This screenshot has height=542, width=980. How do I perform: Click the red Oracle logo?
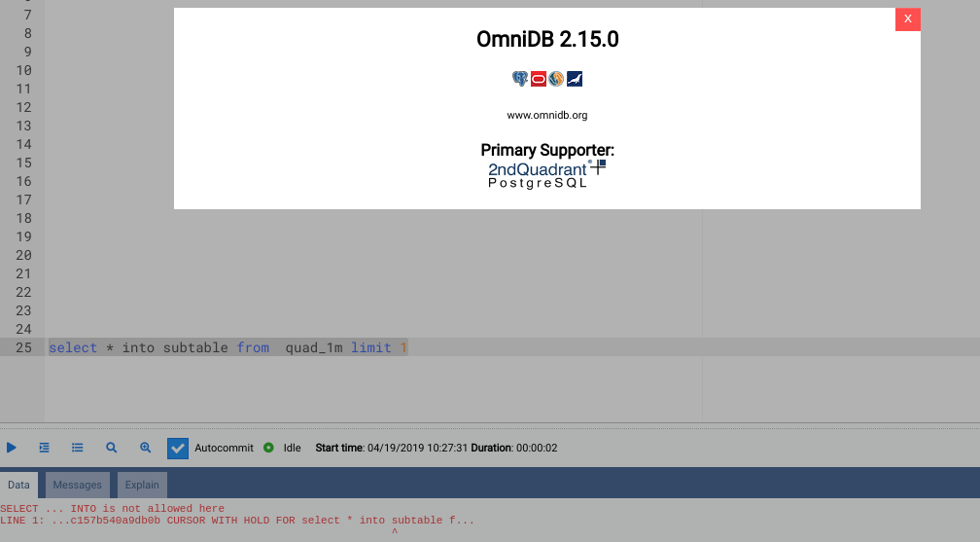539,79
